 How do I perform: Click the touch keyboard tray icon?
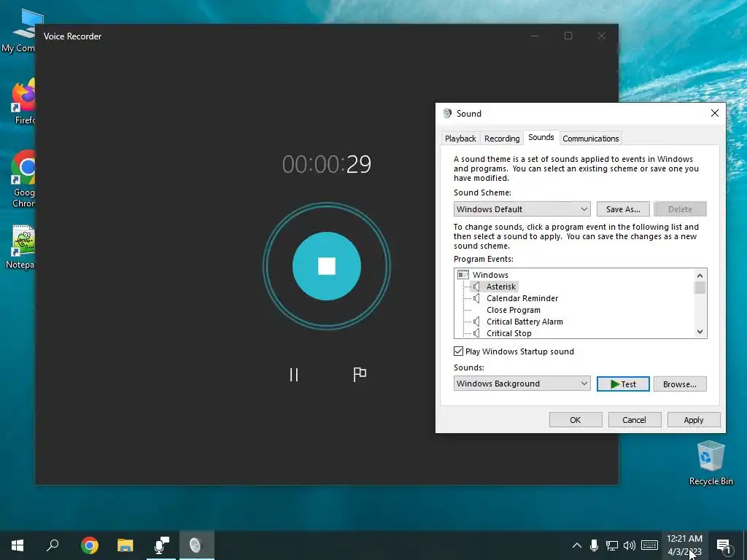(649, 545)
